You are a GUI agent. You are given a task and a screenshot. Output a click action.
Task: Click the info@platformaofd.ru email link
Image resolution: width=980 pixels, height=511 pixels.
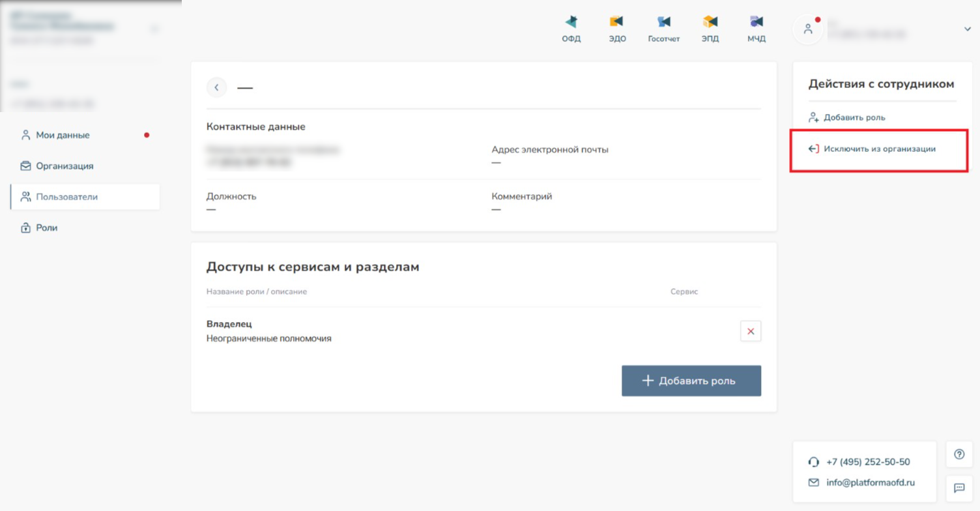click(x=870, y=483)
